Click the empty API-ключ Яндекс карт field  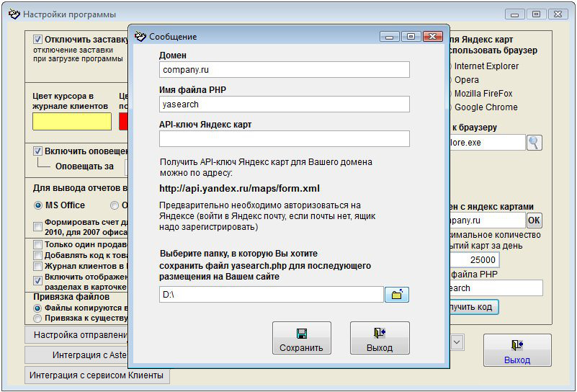[x=285, y=139]
